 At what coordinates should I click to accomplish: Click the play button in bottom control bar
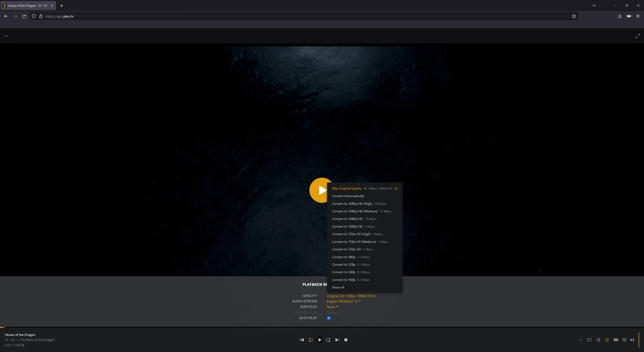[x=319, y=340]
